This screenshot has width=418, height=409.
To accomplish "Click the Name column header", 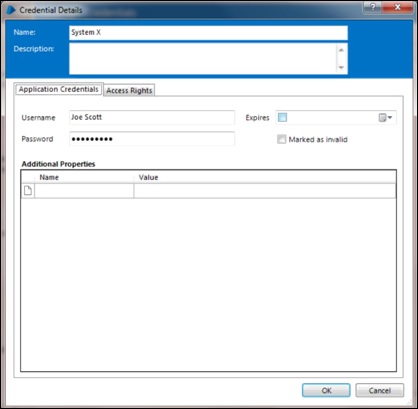I will pos(84,177).
